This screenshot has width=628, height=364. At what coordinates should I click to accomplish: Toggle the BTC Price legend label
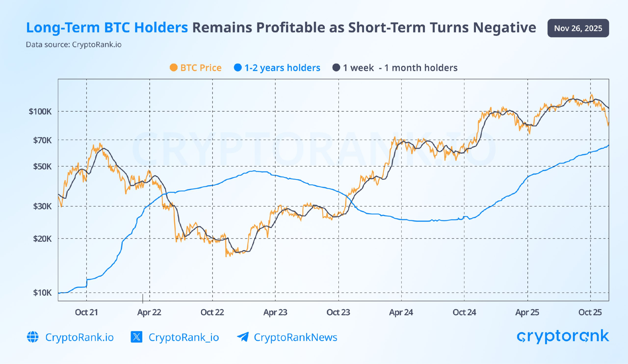[x=201, y=68]
